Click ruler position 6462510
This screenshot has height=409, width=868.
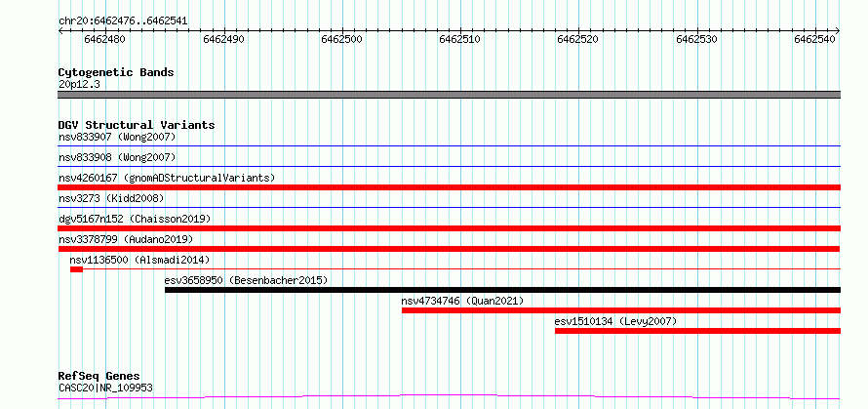[460, 39]
